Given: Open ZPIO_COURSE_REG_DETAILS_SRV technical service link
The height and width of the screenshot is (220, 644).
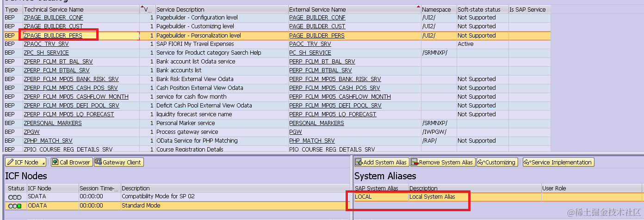Looking at the screenshot, I should click(x=68, y=150).
